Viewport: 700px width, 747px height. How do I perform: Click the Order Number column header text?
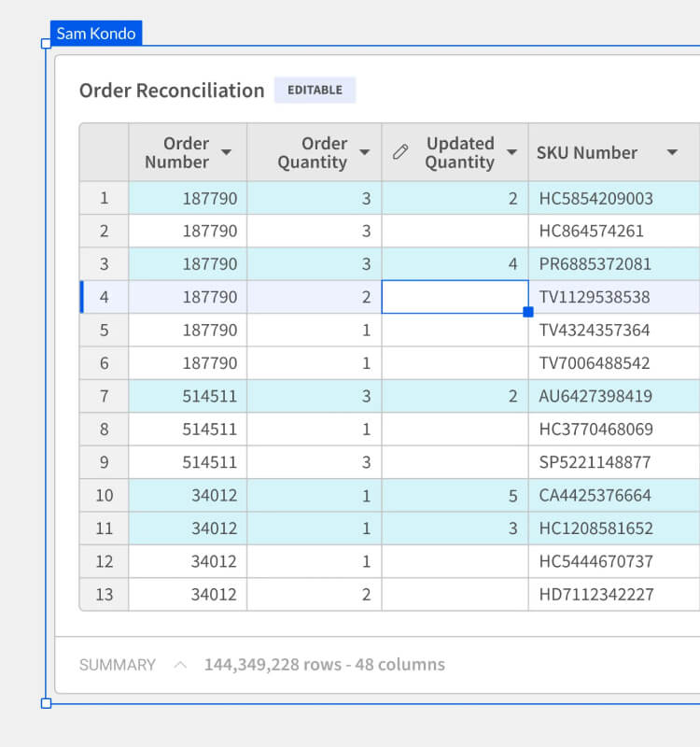pyautogui.click(x=177, y=152)
